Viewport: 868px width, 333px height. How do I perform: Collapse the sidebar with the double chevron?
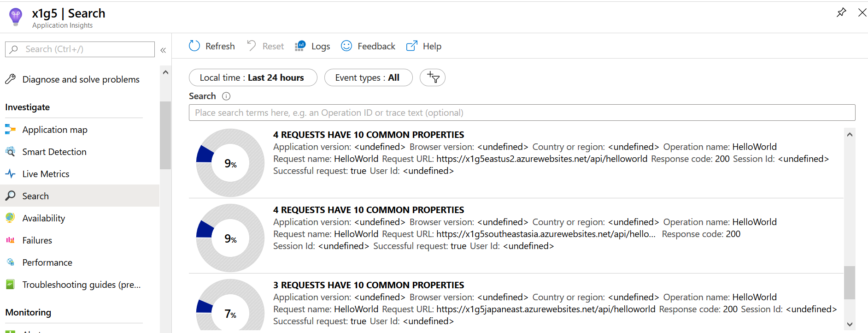coord(163,50)
